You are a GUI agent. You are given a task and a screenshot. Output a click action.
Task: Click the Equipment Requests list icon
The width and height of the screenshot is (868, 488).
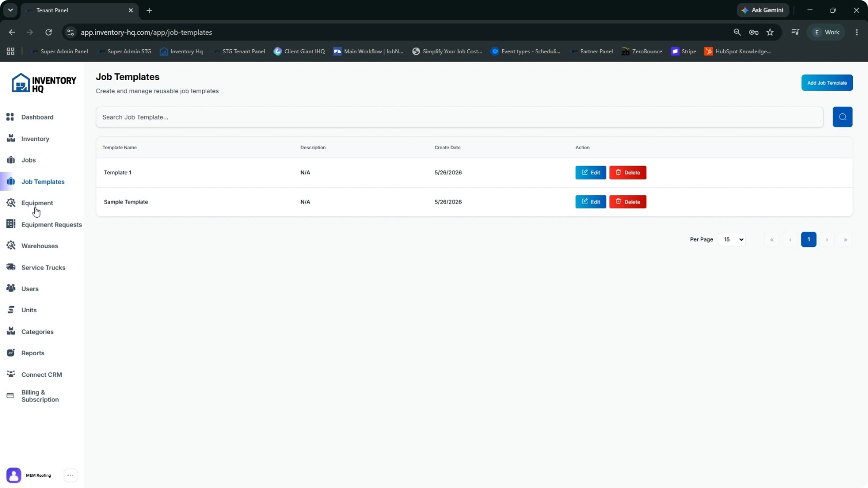point(10,224)
